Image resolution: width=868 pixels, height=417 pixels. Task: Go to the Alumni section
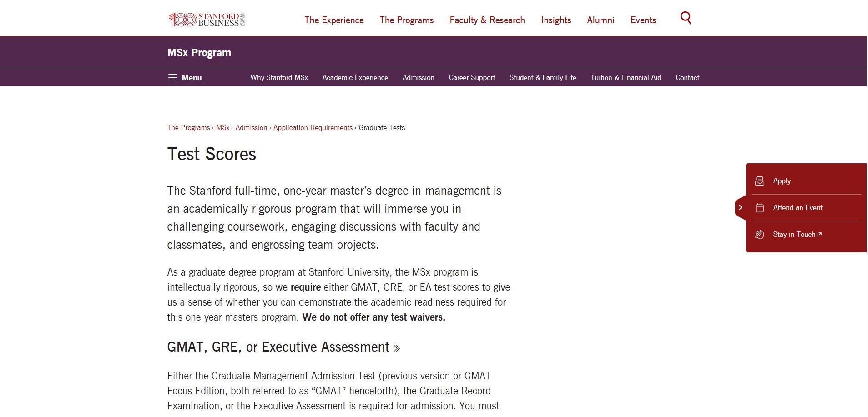click(x=601, y=20)
